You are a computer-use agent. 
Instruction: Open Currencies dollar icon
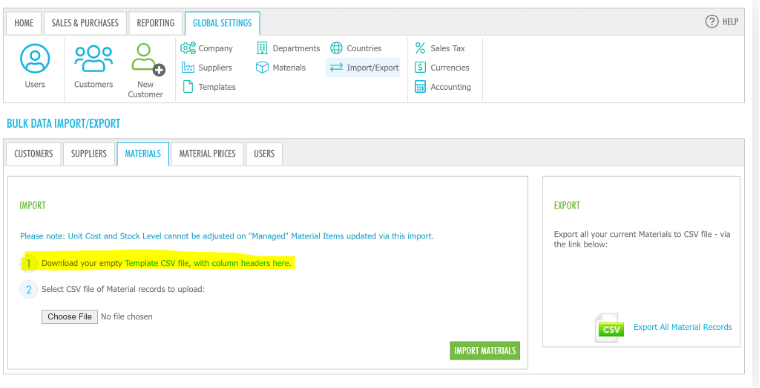(x=420, y=68)
